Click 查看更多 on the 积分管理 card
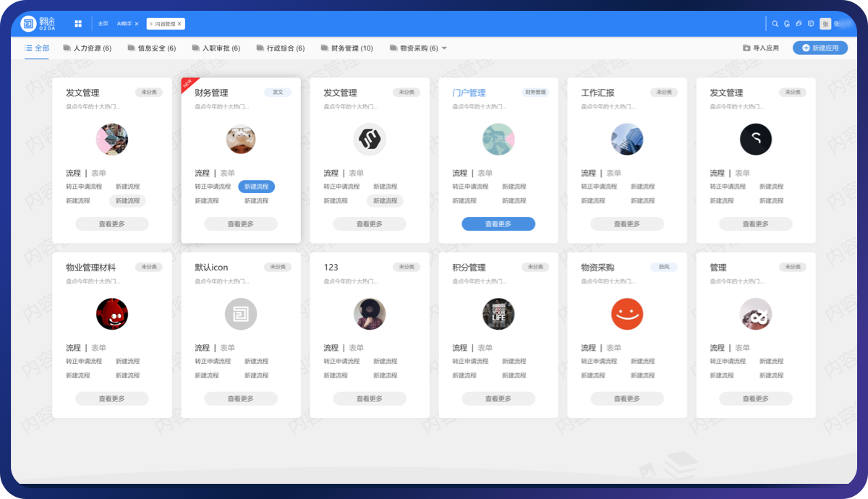Image resolution: width=868 pixels, height=499 pixels. (498, 398)
